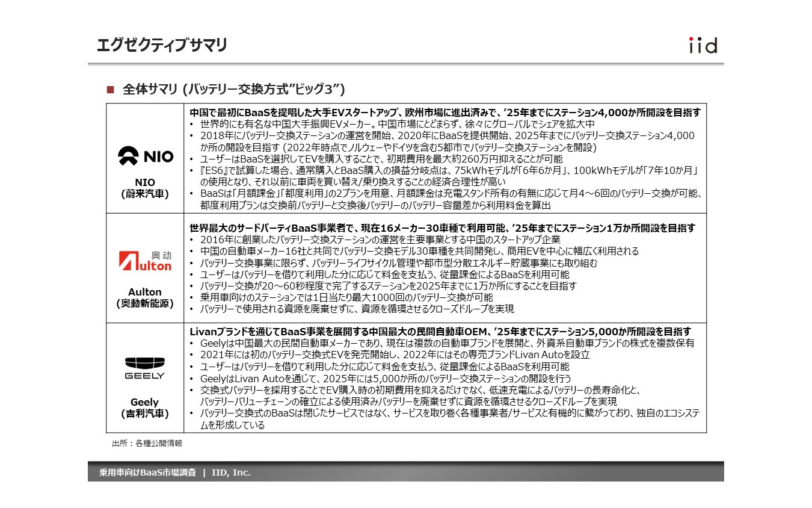Select the title エグゼクティブサマリ

162,45
